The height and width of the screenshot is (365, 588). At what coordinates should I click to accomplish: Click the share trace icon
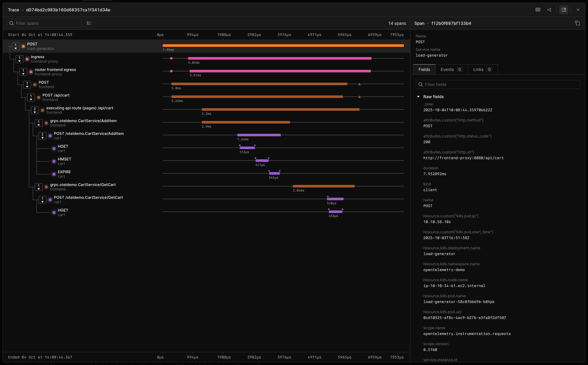(x=549, y=10)
